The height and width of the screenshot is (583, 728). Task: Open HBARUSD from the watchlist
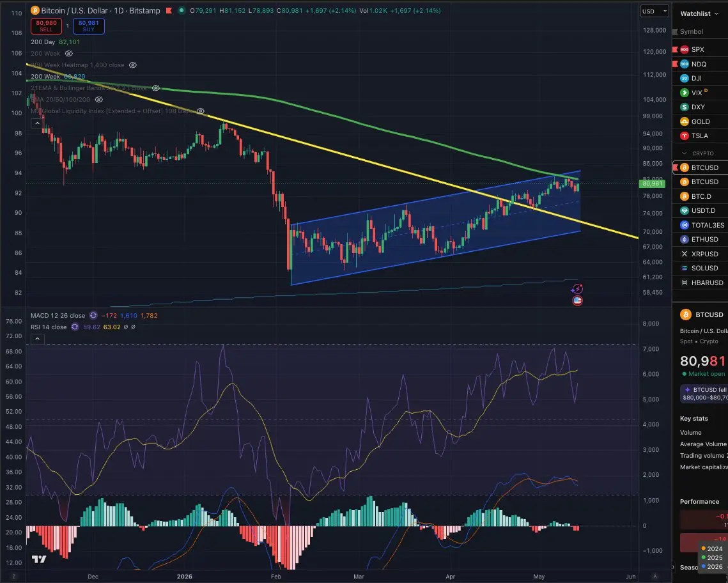(700, 283)
